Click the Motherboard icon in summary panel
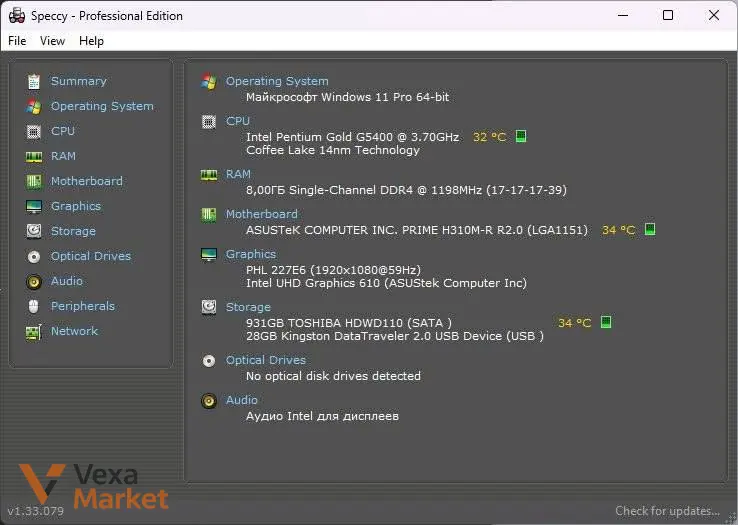The height and width of the screenshot is (525, 738). click(x=209, y=215)
